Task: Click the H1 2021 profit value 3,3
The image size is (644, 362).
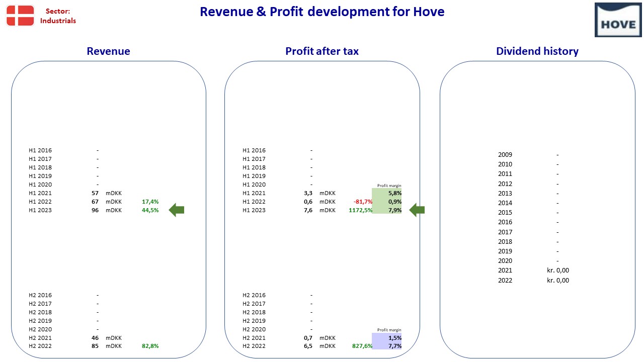Action: 308,193
